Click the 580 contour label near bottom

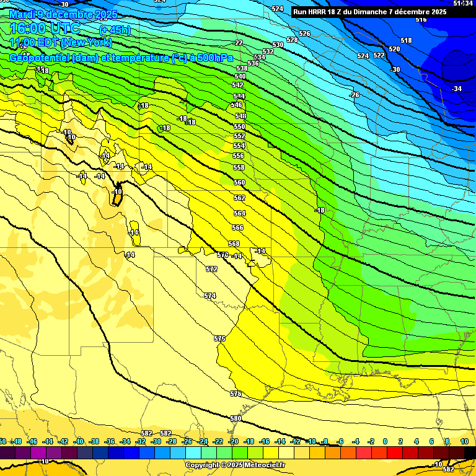236,418
